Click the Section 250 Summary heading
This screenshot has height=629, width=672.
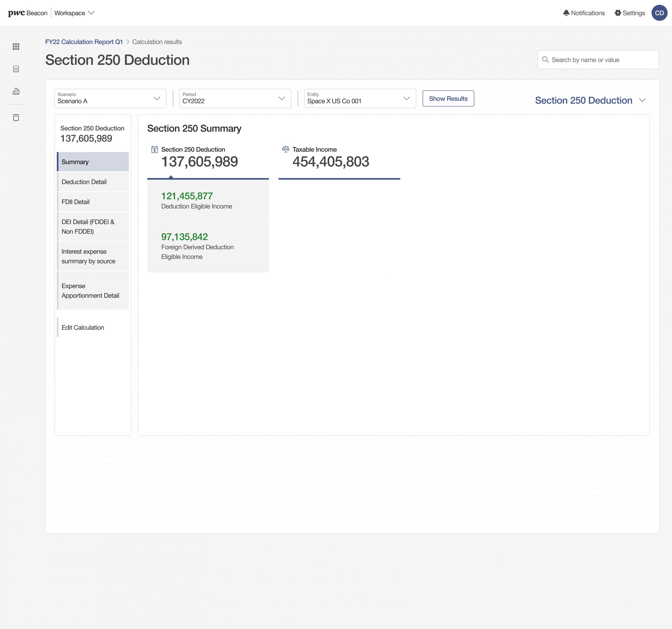pyautogui.click(x=194, y=128)
